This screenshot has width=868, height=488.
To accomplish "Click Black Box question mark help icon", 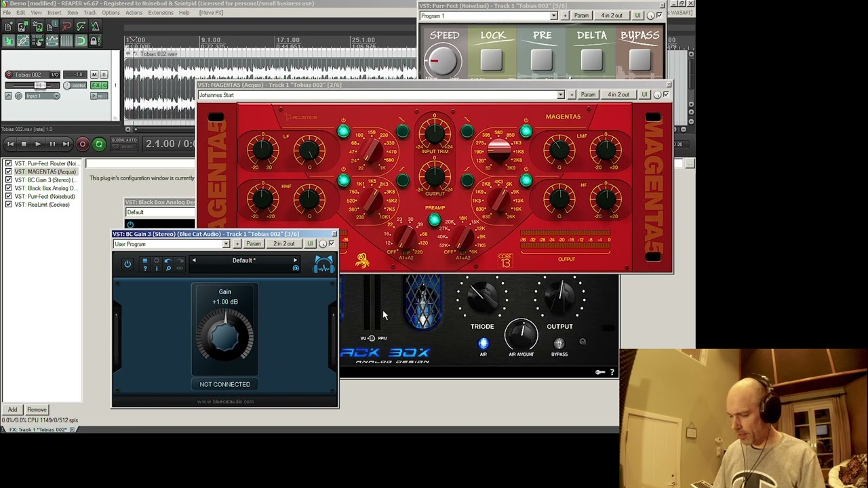I will 612,372.
